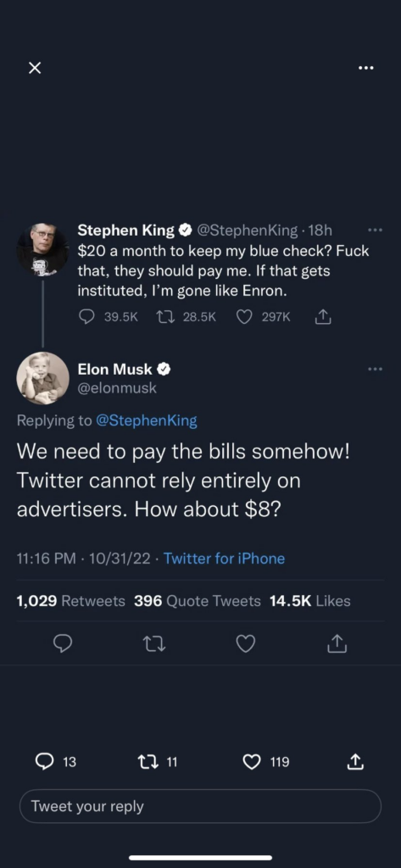401x868 pixels.
Task: Reply to Elon Musk's tweet
Action: coord(62,643)
